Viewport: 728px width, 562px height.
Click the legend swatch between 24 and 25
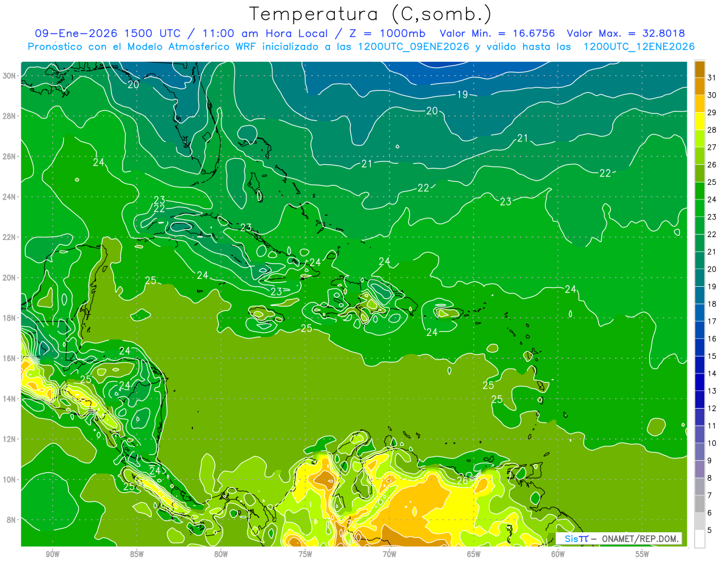coord(699,191)
